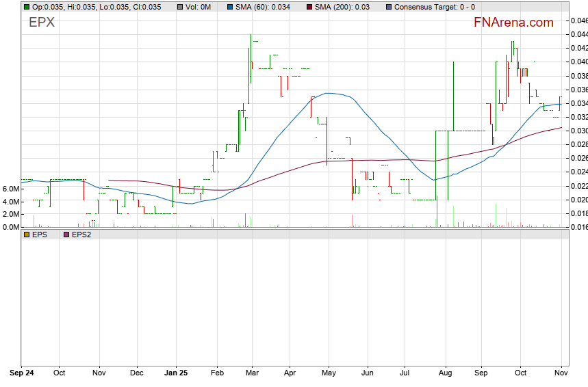Click the SMA (60): 0.034 legend text

point(267,7)
